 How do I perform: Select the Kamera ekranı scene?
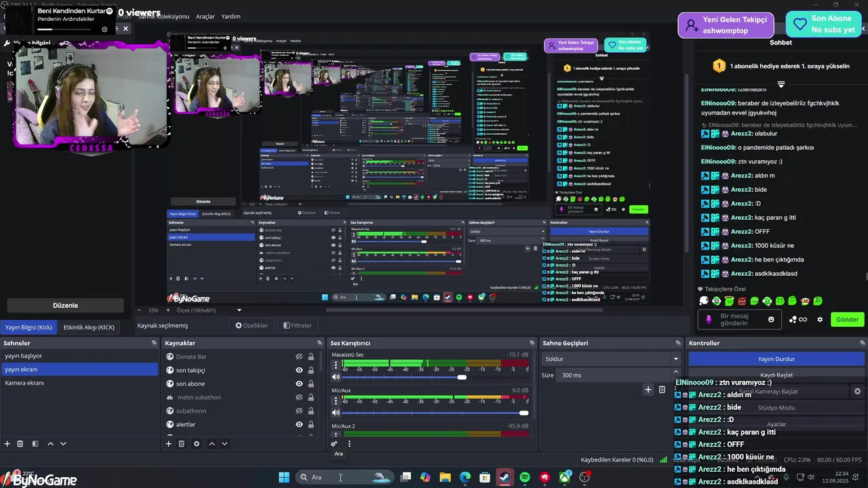80,383
